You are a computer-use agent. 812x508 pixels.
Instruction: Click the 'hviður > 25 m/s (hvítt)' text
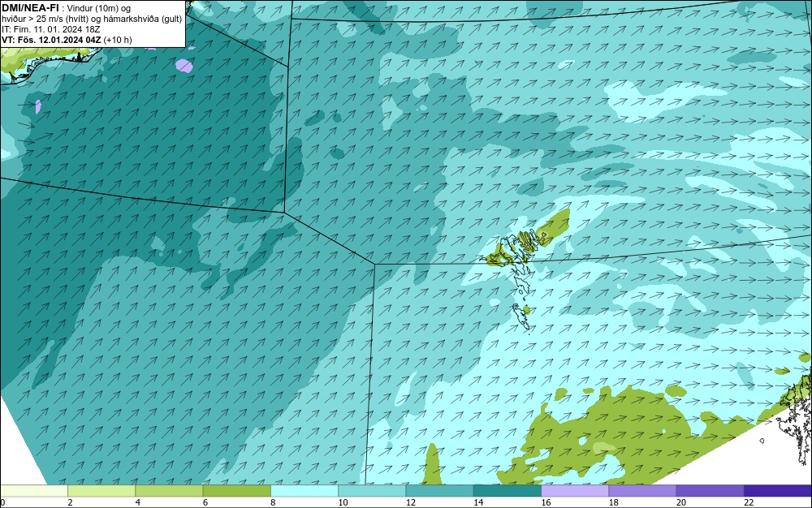(44, 19)
